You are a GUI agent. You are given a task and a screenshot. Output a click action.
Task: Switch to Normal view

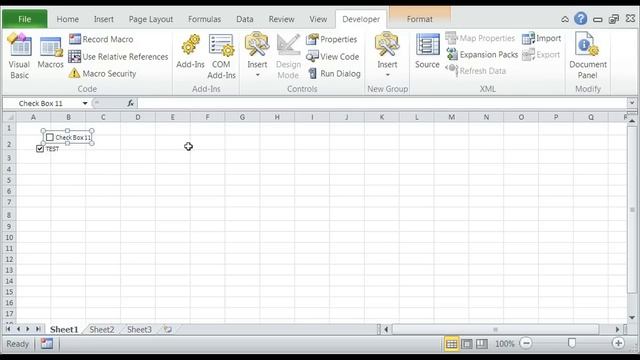[x=451, y=344]
